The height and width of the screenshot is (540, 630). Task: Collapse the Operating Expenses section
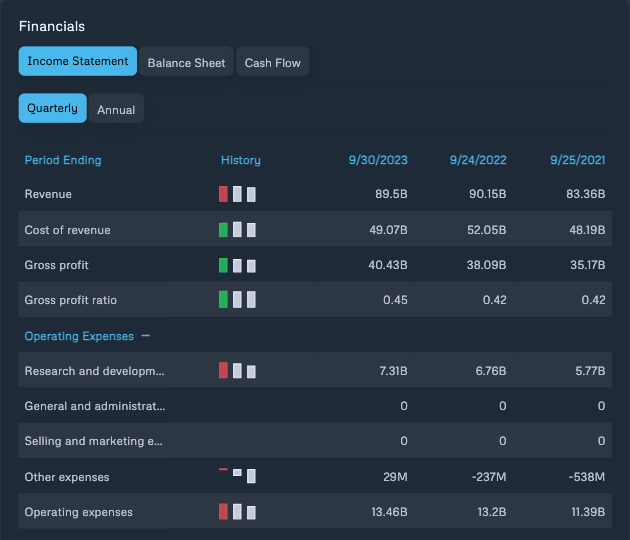[x=146, y=336]
